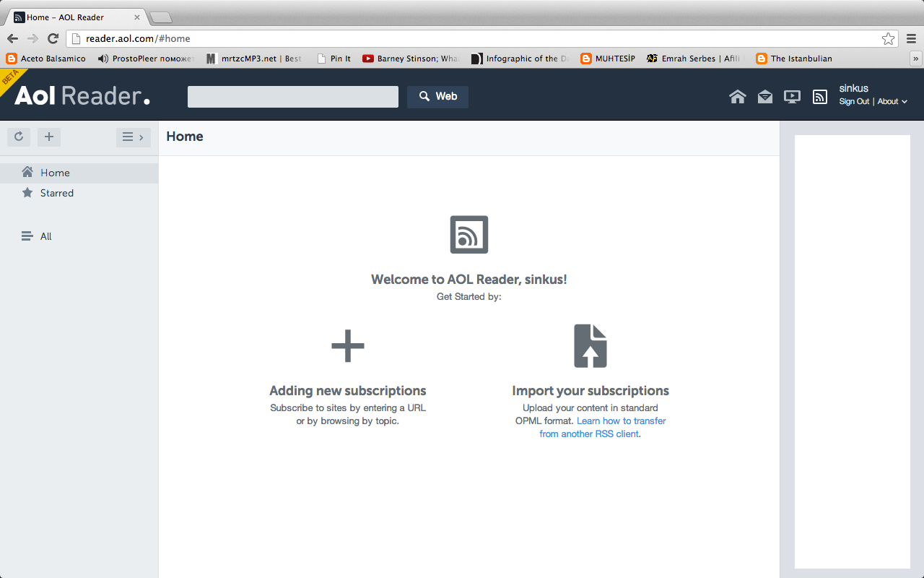Expand the sidebar list view options menu
Screen dimensions: 924x578
[x=133, y=137]
